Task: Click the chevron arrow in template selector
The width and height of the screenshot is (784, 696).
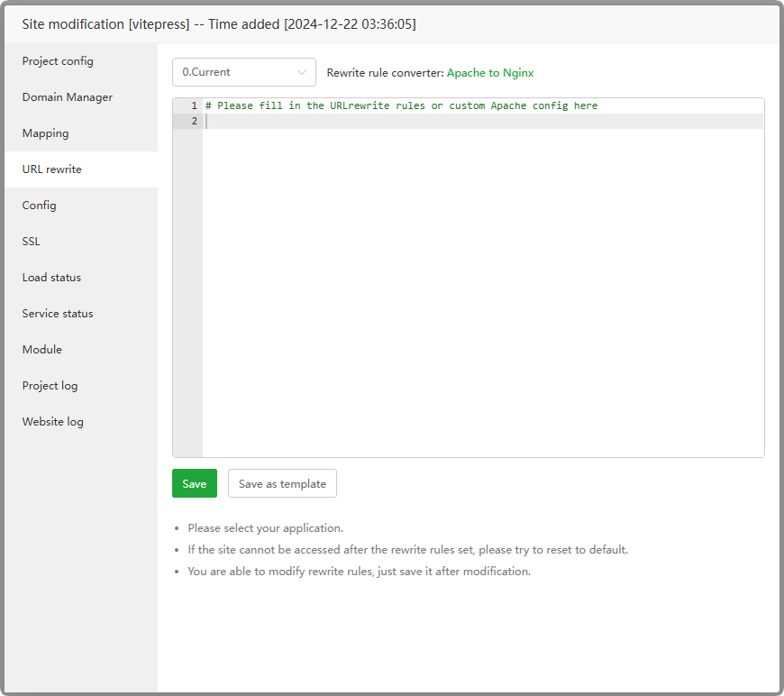Action: point(301,72)
